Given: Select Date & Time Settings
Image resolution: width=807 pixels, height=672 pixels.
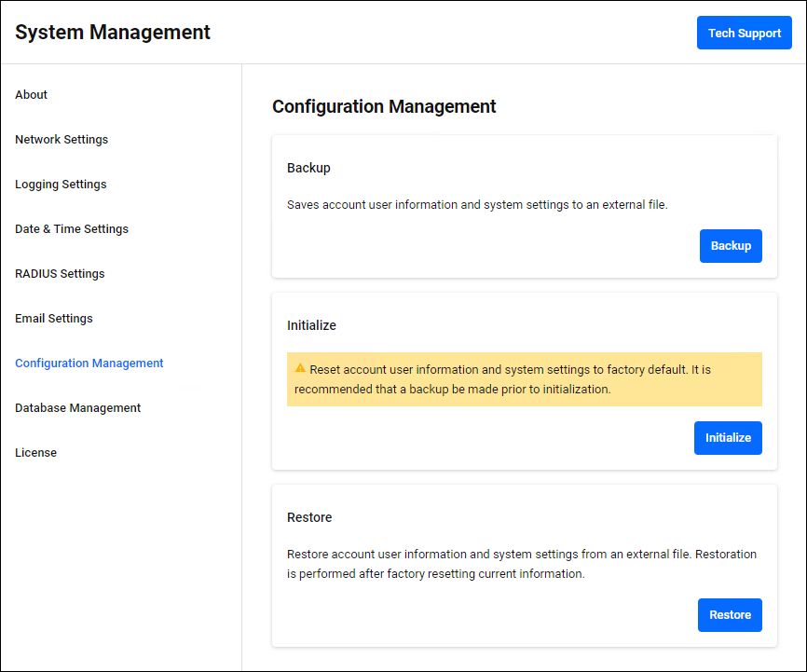Looking at the screenshot, I should tap(72, 229).
